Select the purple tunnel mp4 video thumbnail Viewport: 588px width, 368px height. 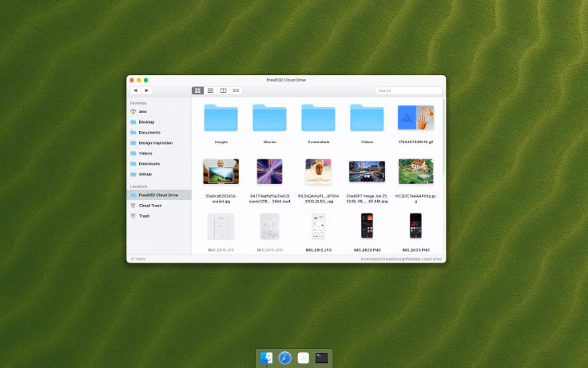(x=269, y=172)
